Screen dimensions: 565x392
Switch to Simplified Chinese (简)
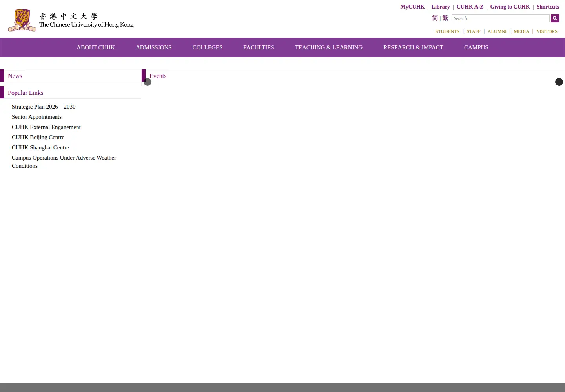[x=435, y=18]
